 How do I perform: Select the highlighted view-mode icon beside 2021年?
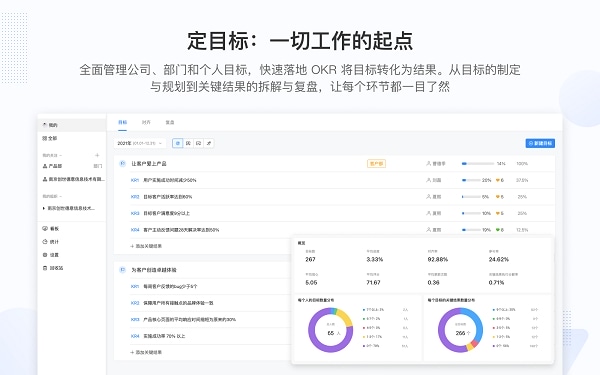pyautogui.click(x=178, y=143)
